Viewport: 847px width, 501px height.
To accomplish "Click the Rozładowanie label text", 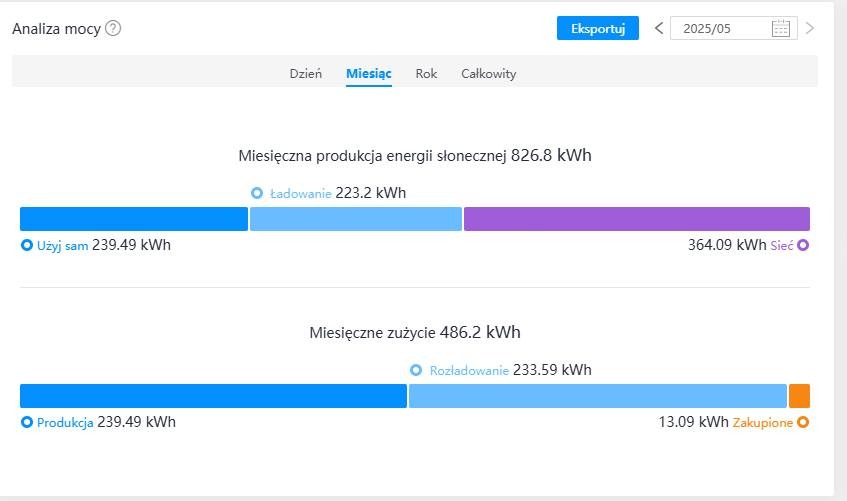I will coord(469,370).
